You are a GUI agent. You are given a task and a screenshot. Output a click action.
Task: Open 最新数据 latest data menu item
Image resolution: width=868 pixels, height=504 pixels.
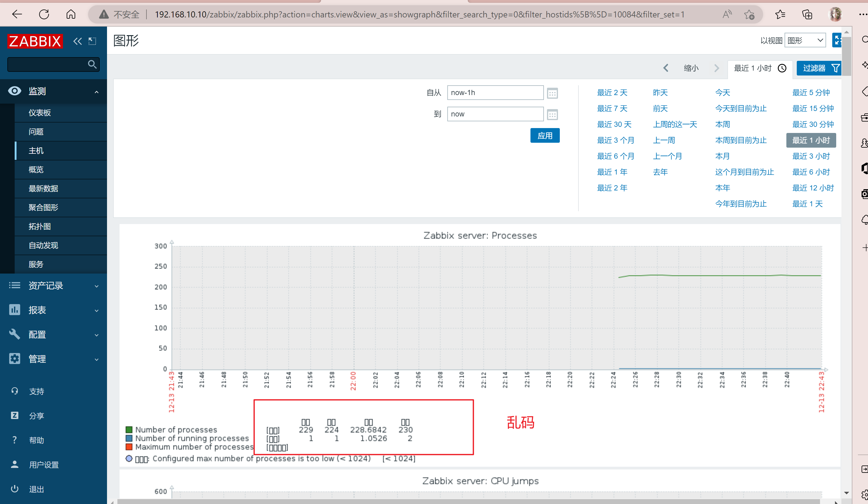tap(61, 189)
